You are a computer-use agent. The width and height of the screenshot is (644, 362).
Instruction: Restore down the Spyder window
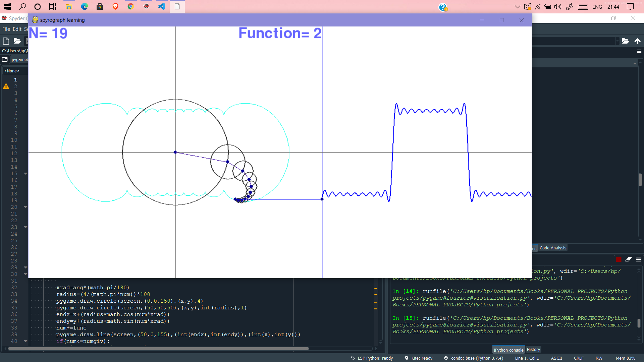[x=613, y=18]
